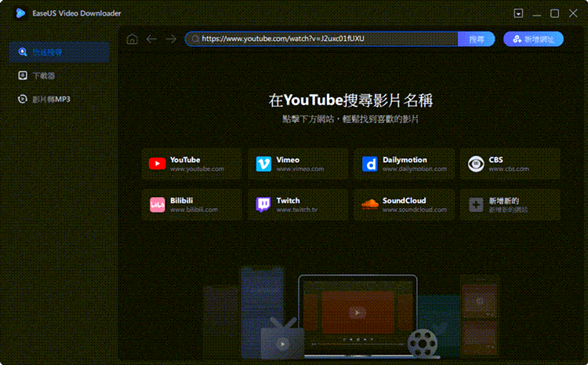Click the plus icon for 新增新的
Image resolution: width=588 pixels, height=365 pixels.
click(x=476, y=205)
